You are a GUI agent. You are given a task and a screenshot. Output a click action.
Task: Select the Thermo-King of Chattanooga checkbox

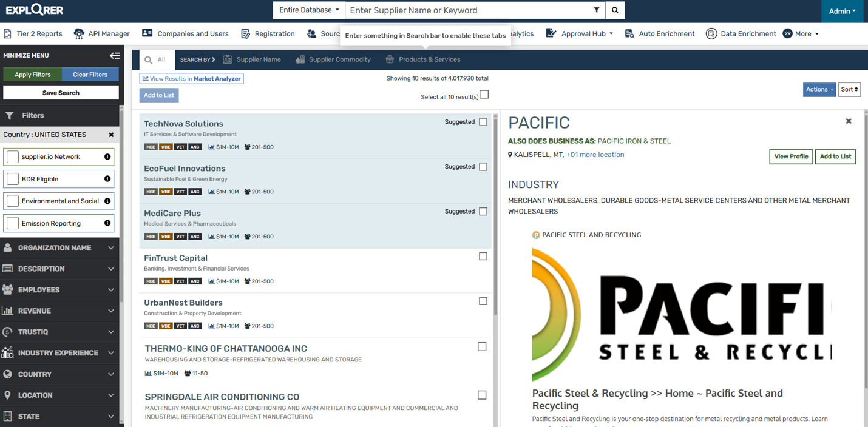pyautogui.click(x=482, y=347)
